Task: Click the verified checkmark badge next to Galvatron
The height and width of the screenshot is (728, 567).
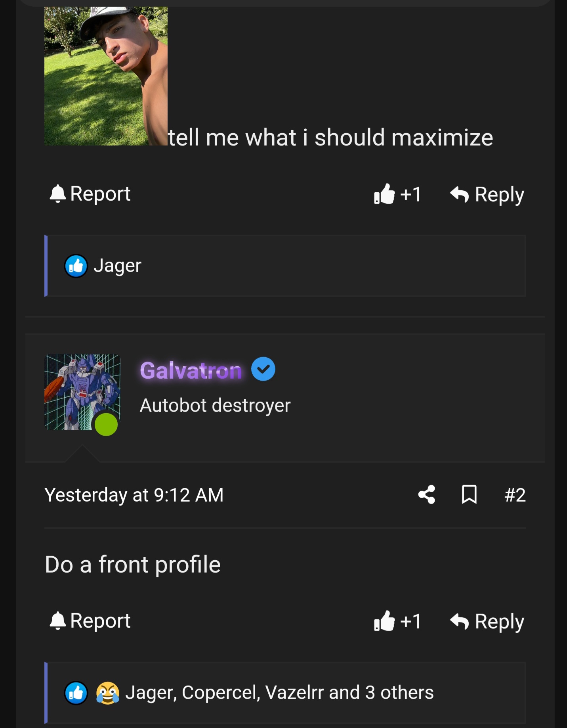Action: click(263, 369)
